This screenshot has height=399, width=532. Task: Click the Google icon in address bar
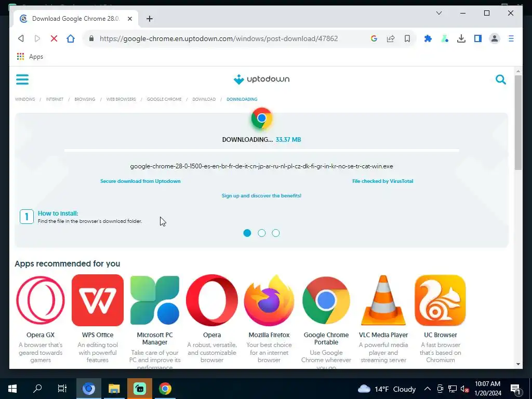click(374, 38)
